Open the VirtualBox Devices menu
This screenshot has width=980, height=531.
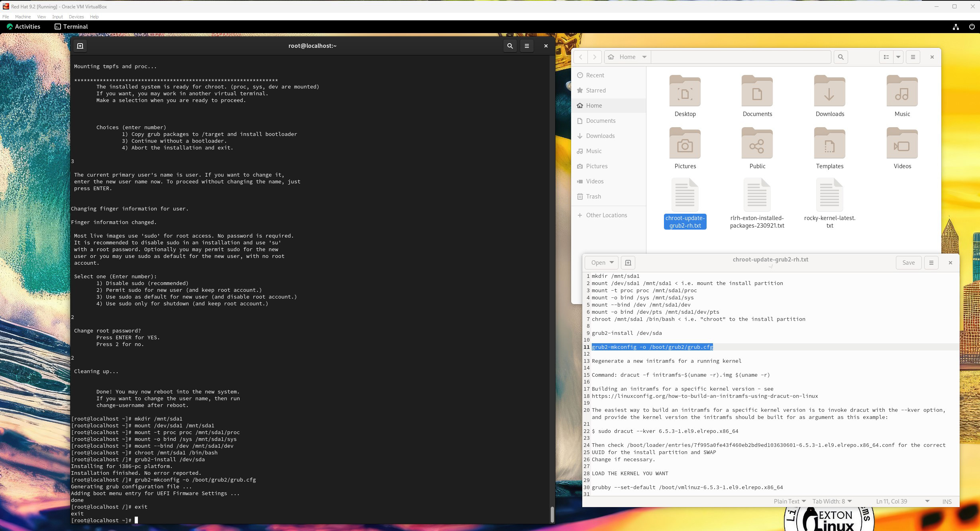(76, 17)
